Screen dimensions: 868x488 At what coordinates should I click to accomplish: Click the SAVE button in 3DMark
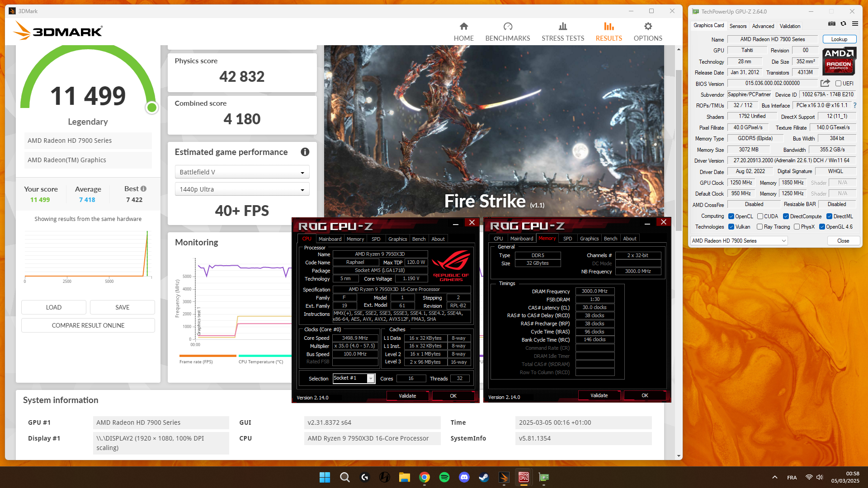coord(123,307)
